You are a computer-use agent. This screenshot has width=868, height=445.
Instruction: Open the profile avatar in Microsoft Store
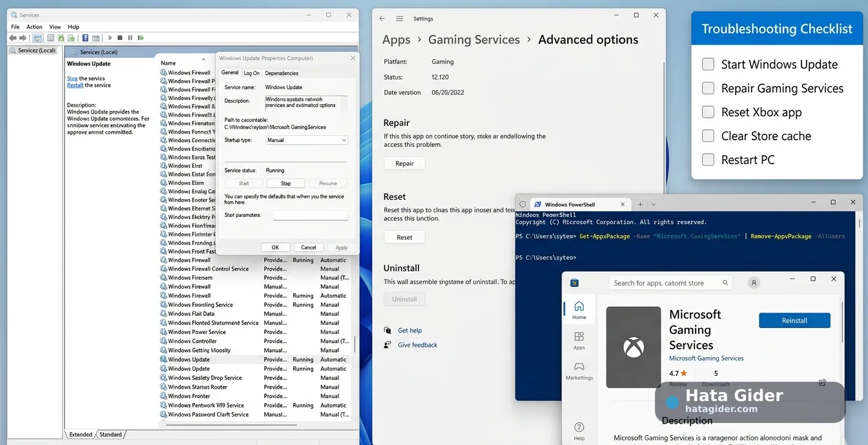point(754,283)
